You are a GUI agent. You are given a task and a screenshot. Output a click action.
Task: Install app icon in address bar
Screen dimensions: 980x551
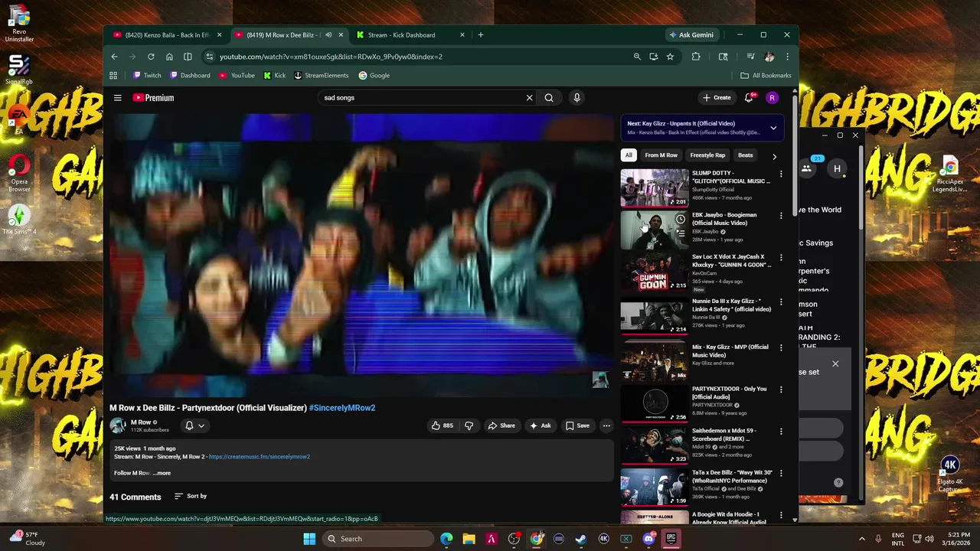point(653,57)
